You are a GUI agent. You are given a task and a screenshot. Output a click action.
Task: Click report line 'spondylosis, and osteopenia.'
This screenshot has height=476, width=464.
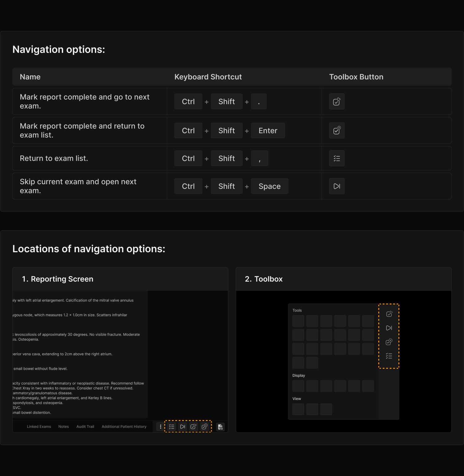(x=38, y=403)
